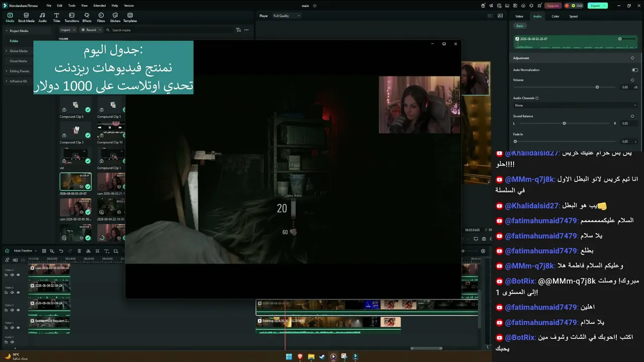Open the Full Quality player dropdown
Screen dimensions: 644x362
point(286,16)
